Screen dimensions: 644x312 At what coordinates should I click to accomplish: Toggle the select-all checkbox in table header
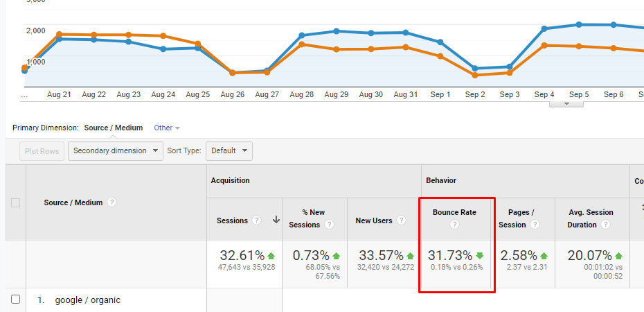[16, 202]
